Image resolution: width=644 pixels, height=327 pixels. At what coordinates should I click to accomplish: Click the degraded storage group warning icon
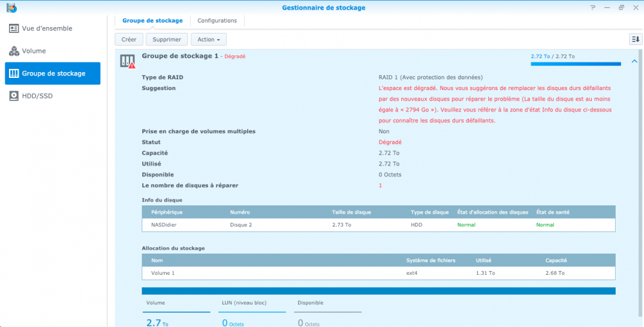tap(128, 61)
